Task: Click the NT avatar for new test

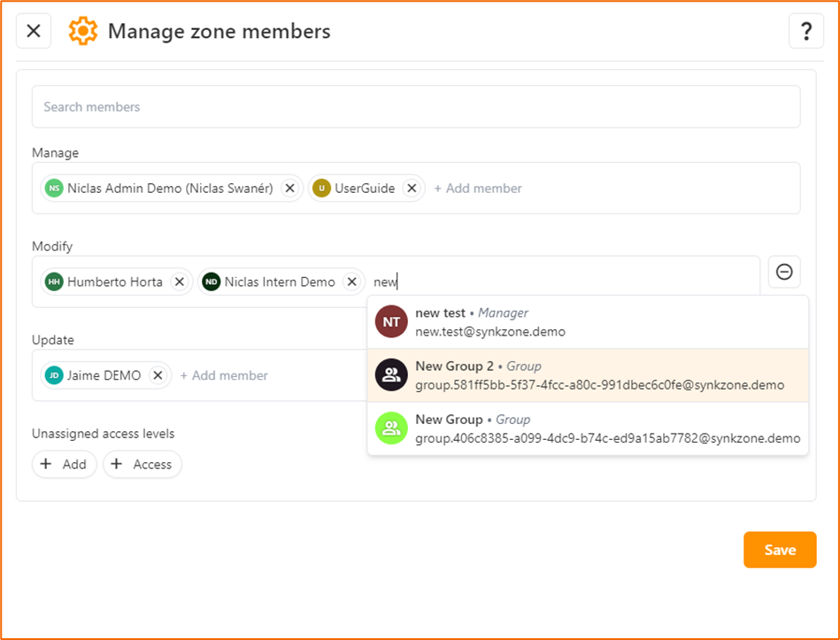Action: point(391,321)
